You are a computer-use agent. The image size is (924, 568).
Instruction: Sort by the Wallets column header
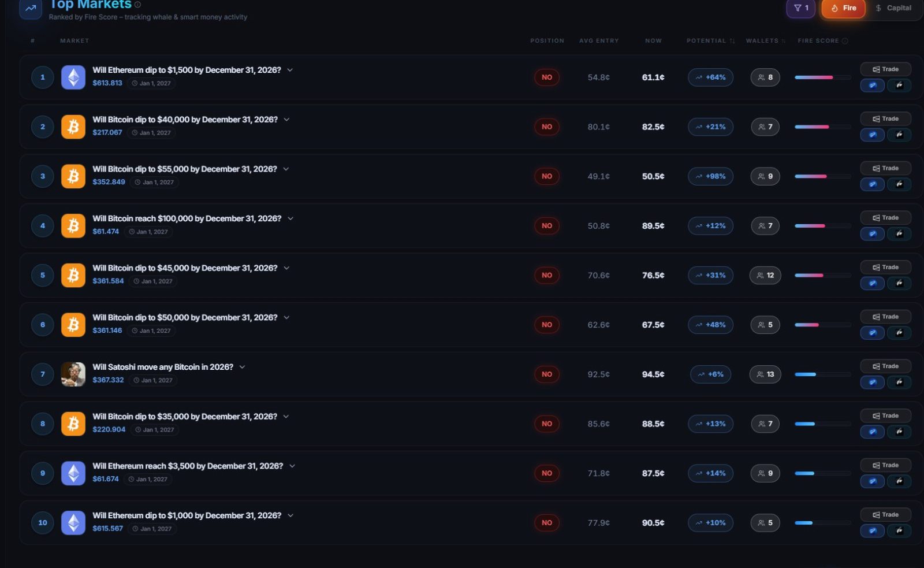click(x=766, y=41)
